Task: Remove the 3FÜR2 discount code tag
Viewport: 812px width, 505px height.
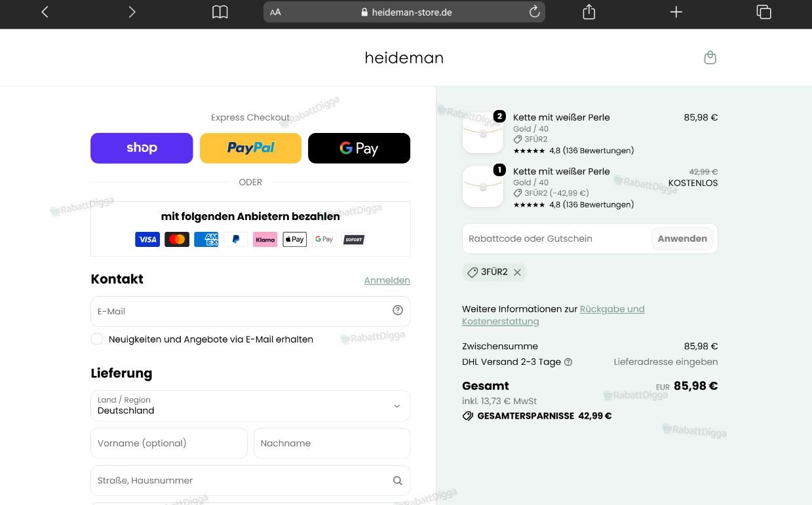Action: pos(517,272)
